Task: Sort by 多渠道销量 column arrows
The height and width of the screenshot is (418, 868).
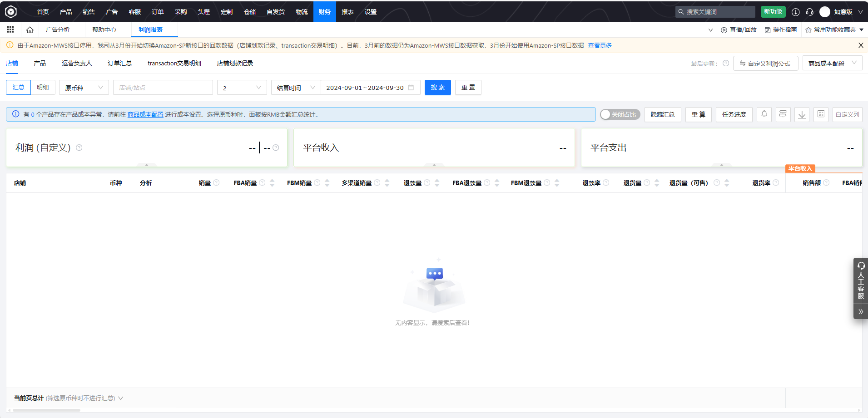Action: coord(387,183)
